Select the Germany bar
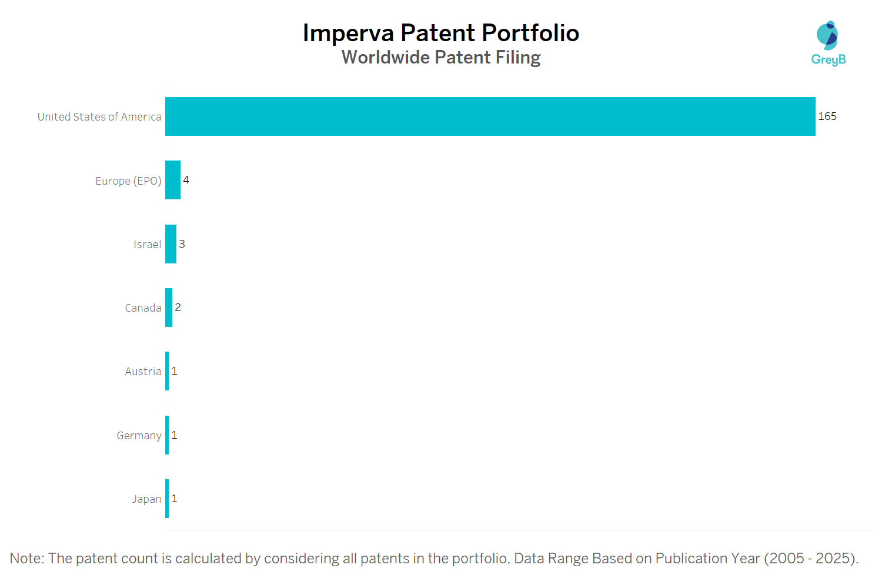This screenshot has height=588, width=882. pyautogui.click(x=167, y=435)
